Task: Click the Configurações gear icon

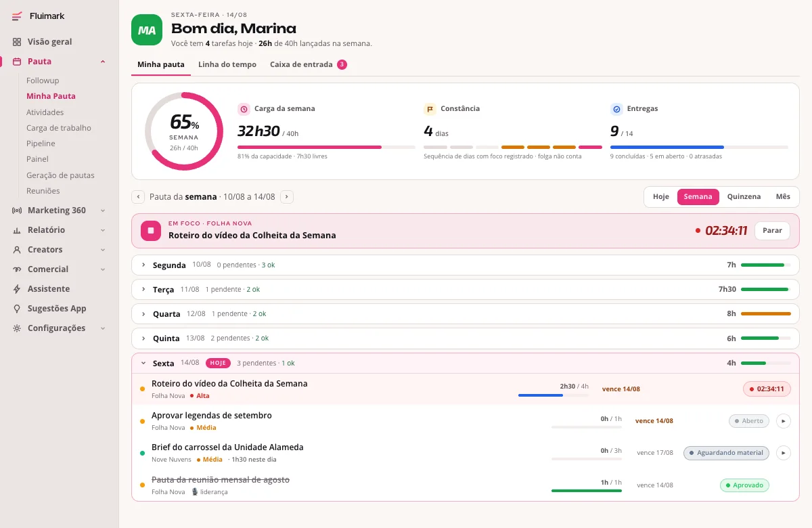Action: coord(17,328)
